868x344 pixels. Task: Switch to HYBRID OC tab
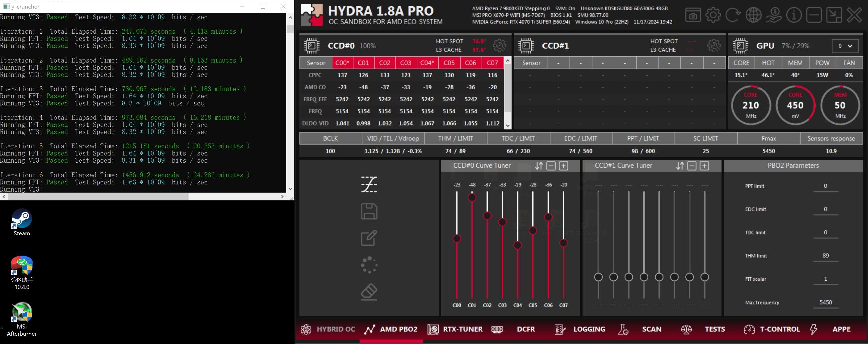click(328, 329)
